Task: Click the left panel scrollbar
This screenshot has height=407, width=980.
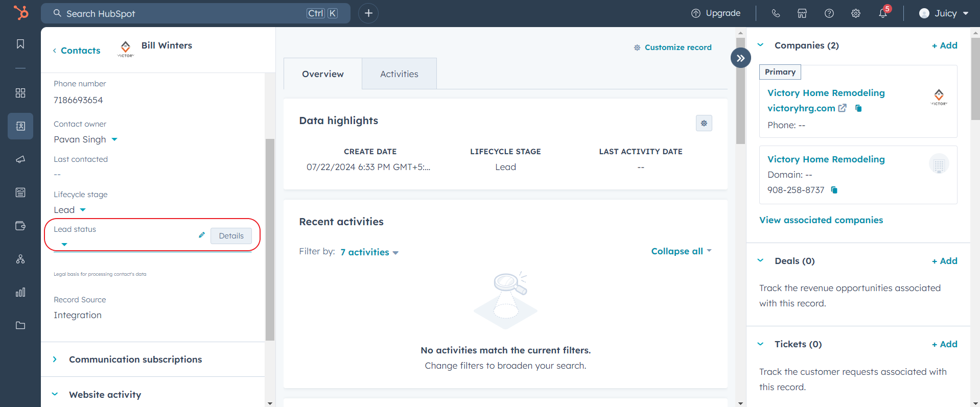Action: click(x=270, y=239)
